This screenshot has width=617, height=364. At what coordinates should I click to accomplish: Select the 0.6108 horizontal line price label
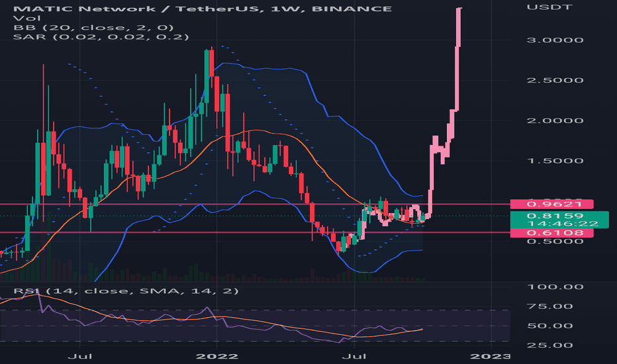click(551, 232)
